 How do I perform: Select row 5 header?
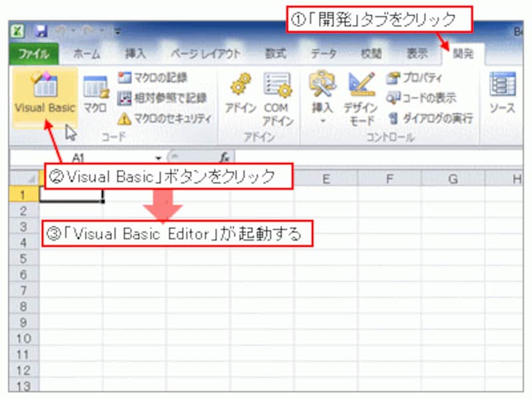click(x=25, y=259)
